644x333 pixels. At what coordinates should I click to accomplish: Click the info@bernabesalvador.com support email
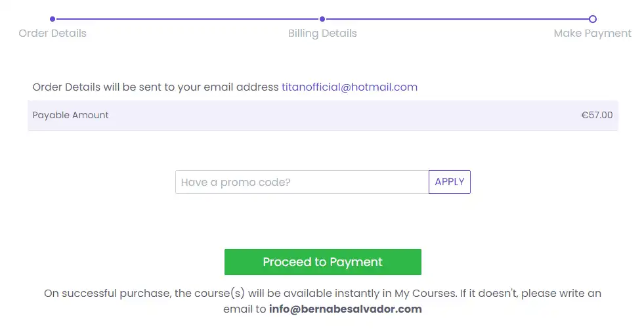click(x=345, y=309)
